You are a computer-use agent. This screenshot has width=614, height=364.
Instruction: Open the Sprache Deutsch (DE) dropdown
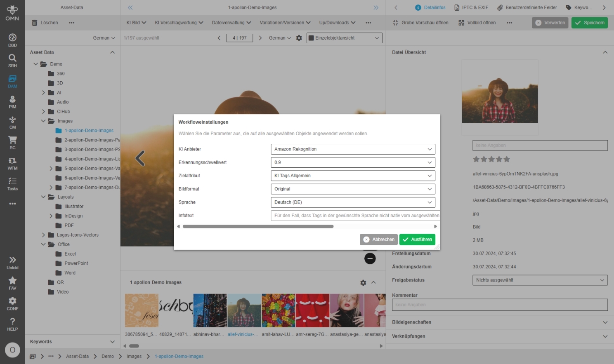[352, 202]
